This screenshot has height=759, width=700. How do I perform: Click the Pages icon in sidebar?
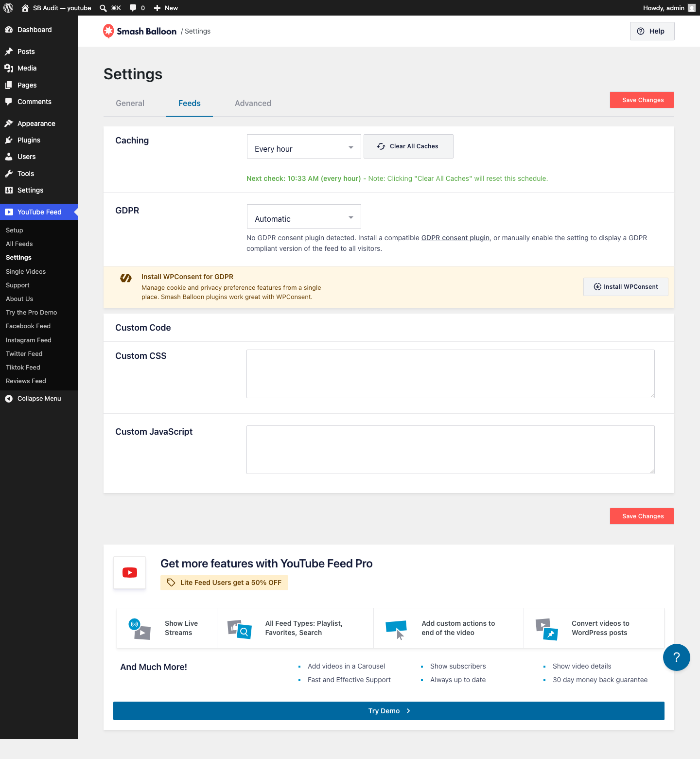click(x=9, y=85)
